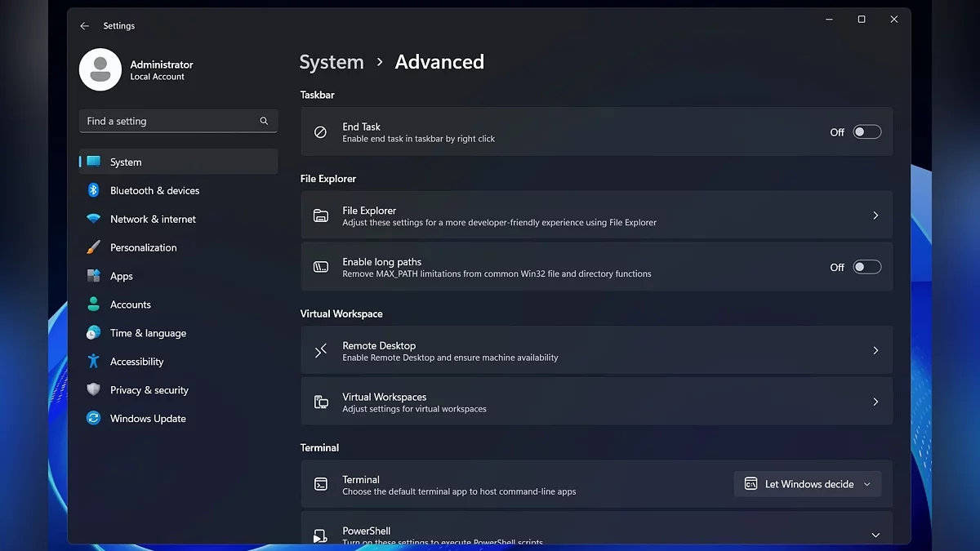Open Virtual Workspaces via its chevron
This screenshot has height=551, width=980.
875,402
